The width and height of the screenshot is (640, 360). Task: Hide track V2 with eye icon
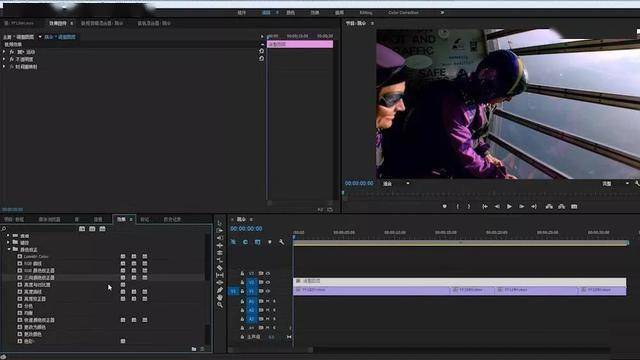point(268,282)
